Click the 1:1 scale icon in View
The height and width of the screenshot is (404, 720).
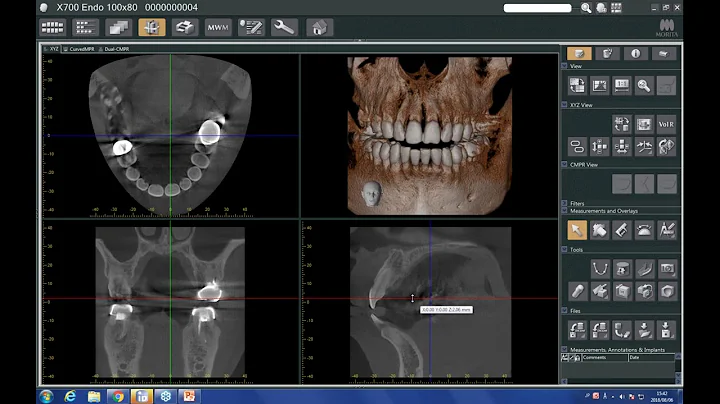622,85
